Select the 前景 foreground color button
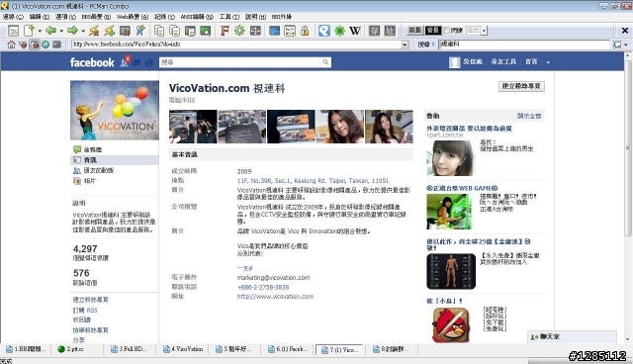This screenshot has width=633, height=364. (x=414, y=31)
